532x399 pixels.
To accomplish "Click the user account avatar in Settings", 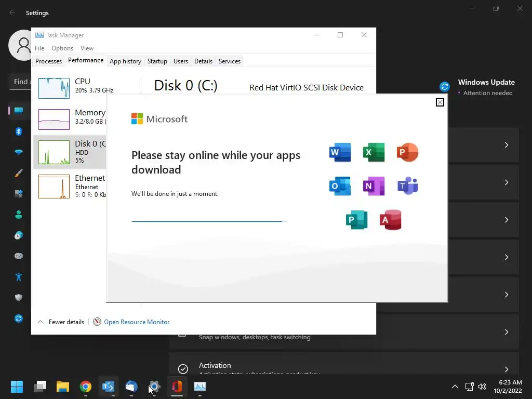I will tap(20, 45).
